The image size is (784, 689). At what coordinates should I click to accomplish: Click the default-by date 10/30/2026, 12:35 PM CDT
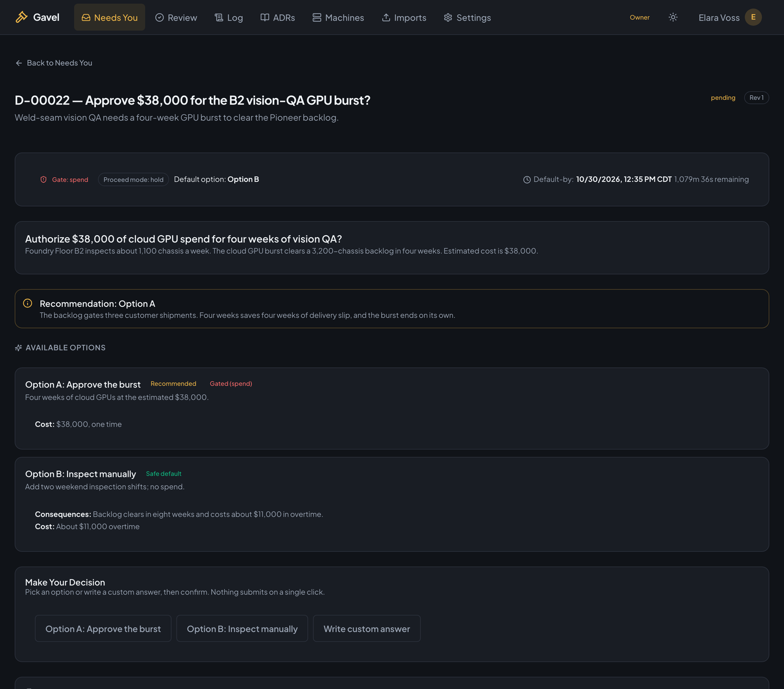click(x=624, y=179)
